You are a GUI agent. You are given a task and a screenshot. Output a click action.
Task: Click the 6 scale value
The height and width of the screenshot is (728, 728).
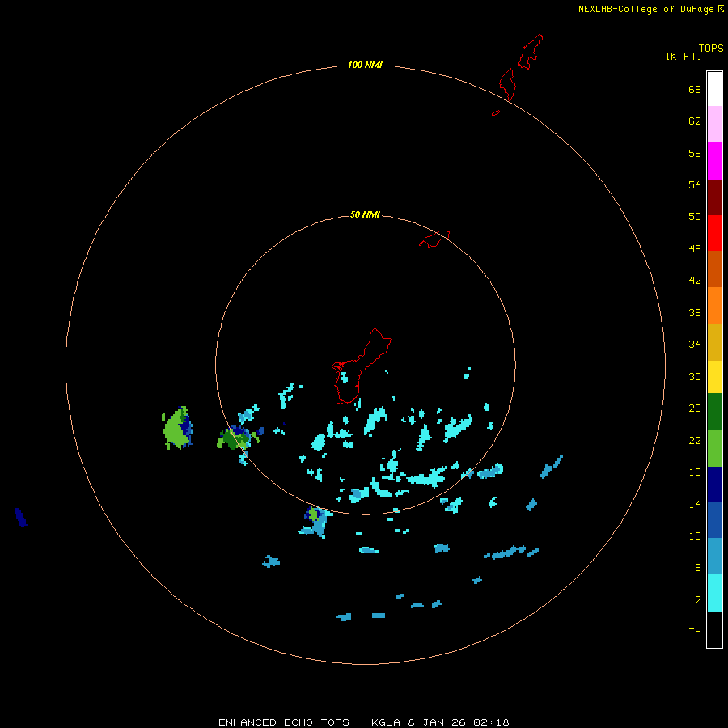click(698, 568)
